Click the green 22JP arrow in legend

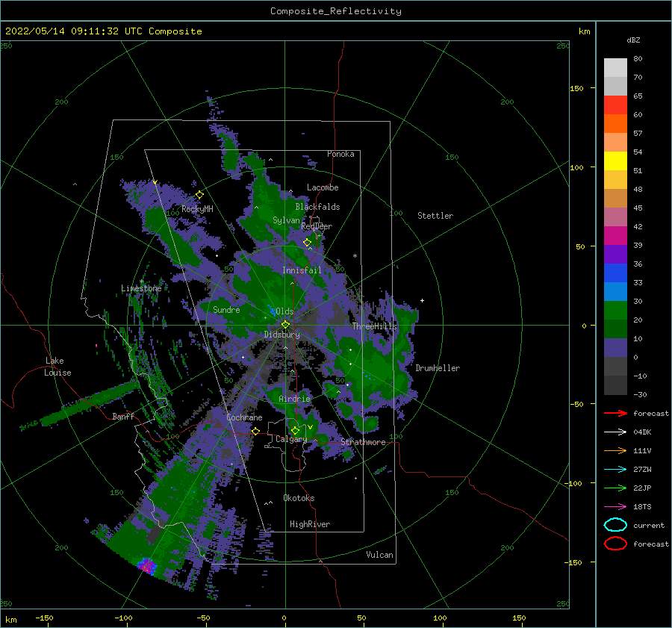pyautogui.click(x=615, y=488)
